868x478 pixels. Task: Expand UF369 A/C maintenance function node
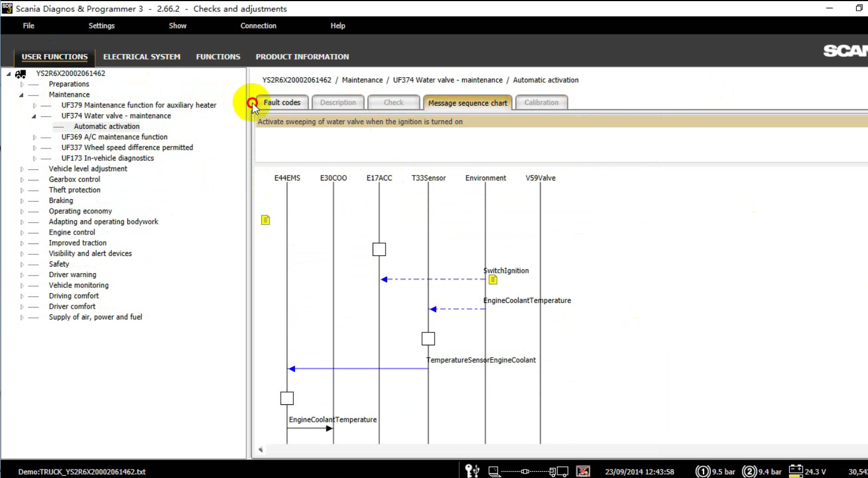[x=34, y=137]
